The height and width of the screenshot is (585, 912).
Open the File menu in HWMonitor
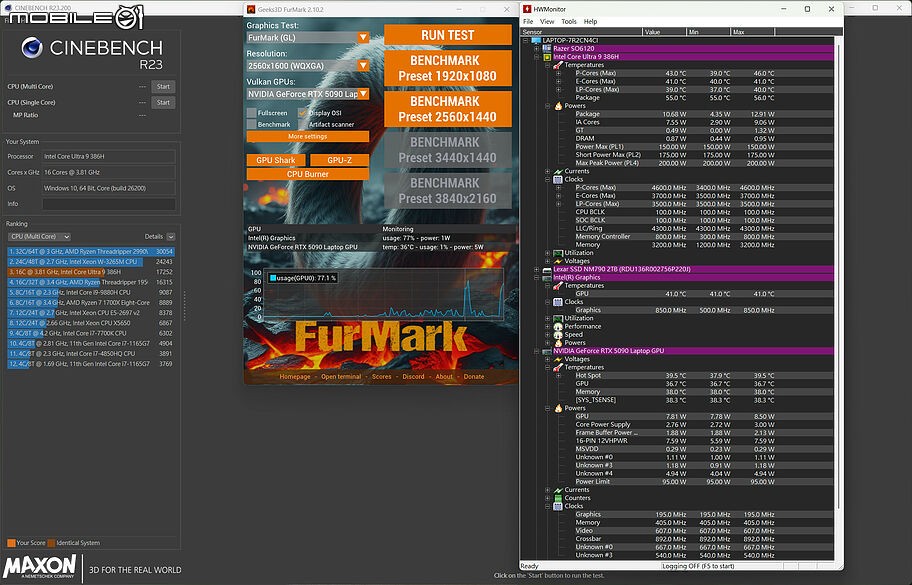(528, 22)
